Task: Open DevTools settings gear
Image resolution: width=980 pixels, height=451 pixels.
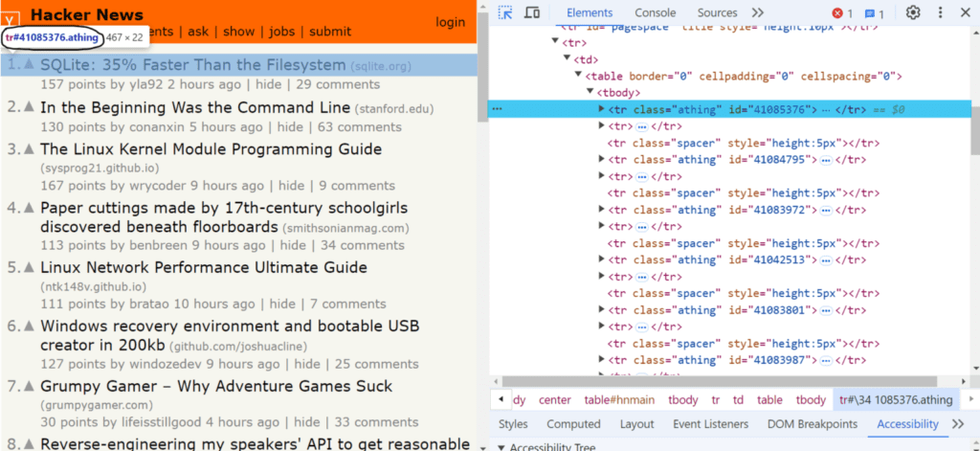Action: pyautogui.click(x=913, y=12)
